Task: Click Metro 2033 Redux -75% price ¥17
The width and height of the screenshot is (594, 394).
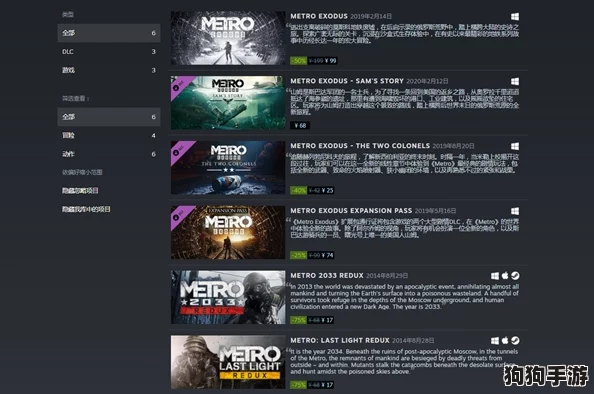Action: (312, 320)
